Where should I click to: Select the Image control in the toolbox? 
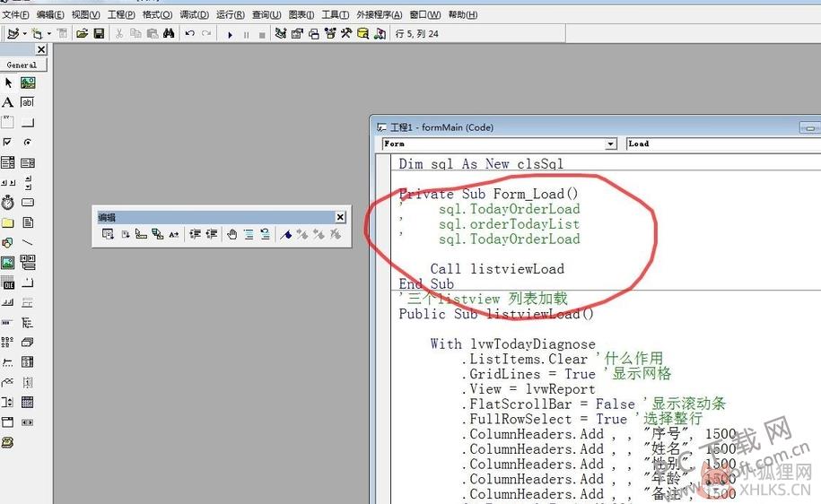pos(8,262)
